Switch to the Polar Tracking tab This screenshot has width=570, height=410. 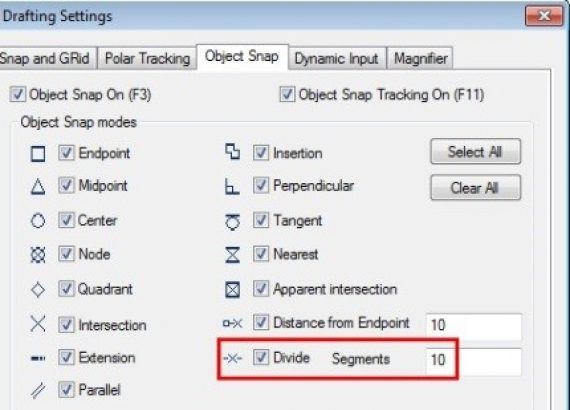coord(147,58)
